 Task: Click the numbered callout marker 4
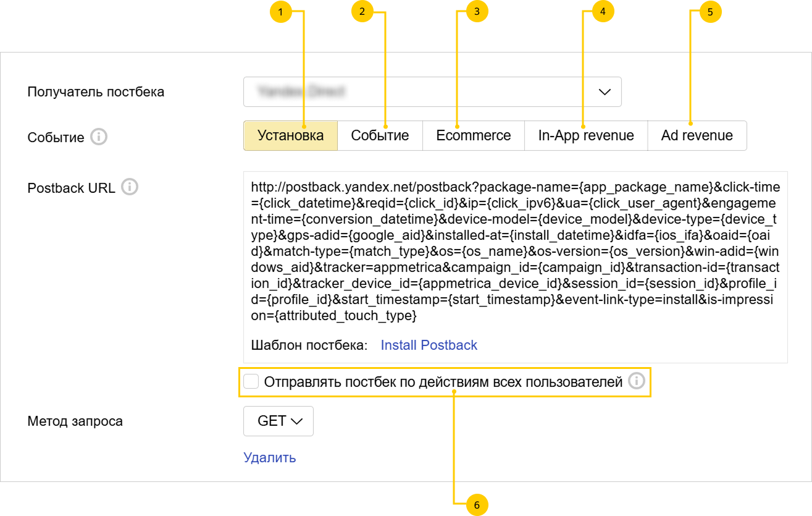(x=603, y=12)
